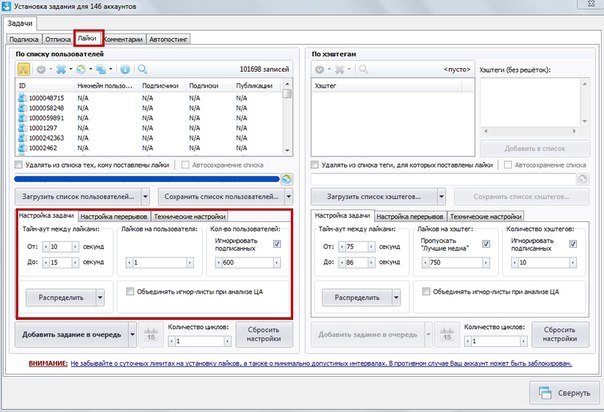This screenshot has width=604, height=412.
Task: Click the magnifier icon in the hashtag list toolbar
Action: coord(363,70)
